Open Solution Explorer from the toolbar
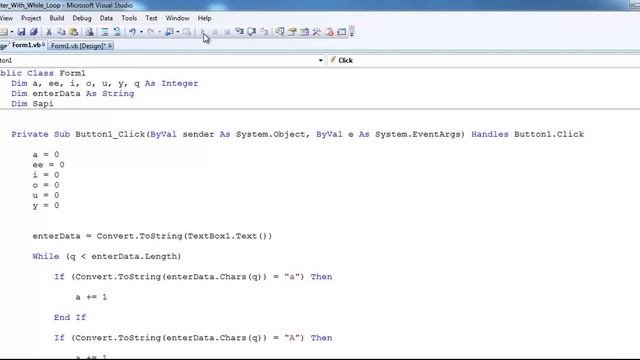The width and height of the screenshot is (640, 360). click(x=280, y=32)
